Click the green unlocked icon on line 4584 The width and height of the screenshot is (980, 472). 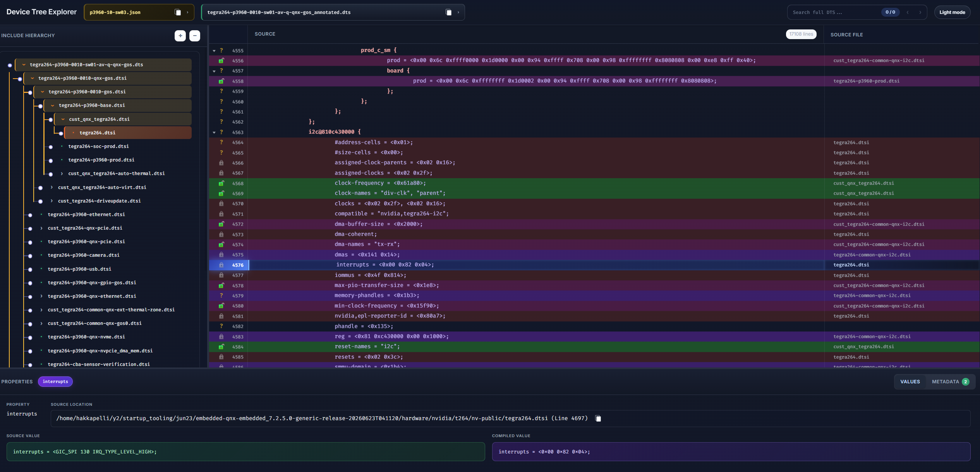[221, 347]
